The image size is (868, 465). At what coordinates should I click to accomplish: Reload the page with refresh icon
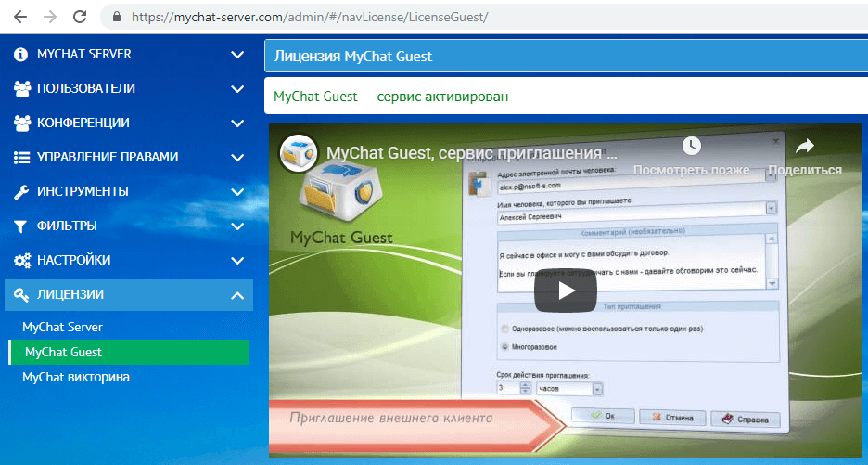click(x=80, y=17)
